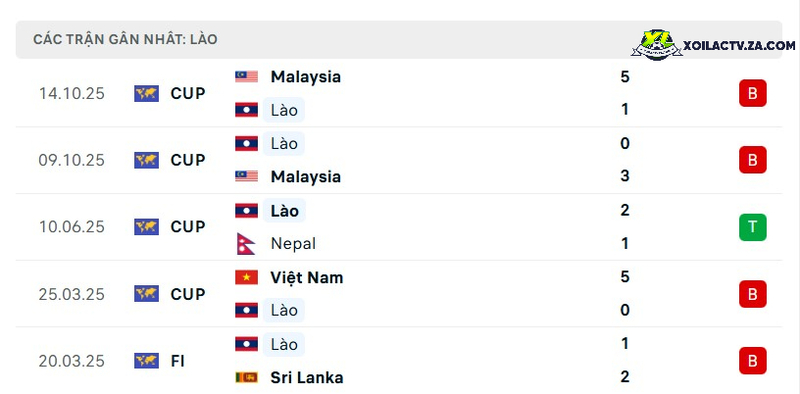Click the 'Các trận gần nhất: Lào' header
Viewport: 800px width, 394px height.
click(126, 39)
